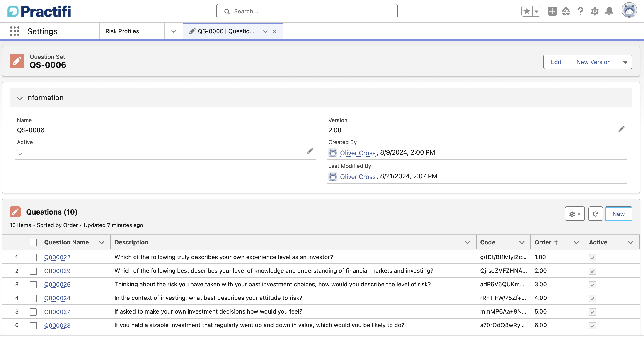The width and height of the screenshot is (644, 338).
Task: Edit the Active field with pencil icon
Action: point(310,151)
